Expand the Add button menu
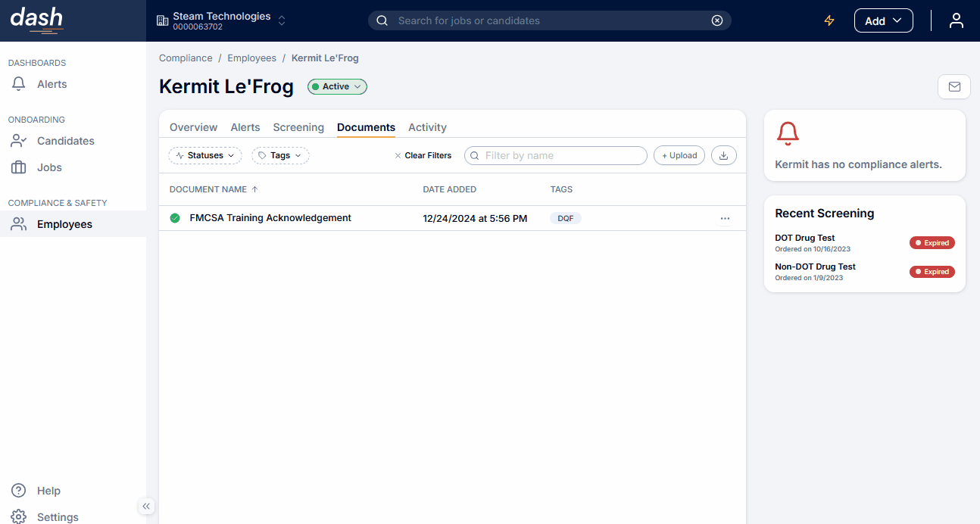The image size is (980, 524). click(x=883, y=20)
